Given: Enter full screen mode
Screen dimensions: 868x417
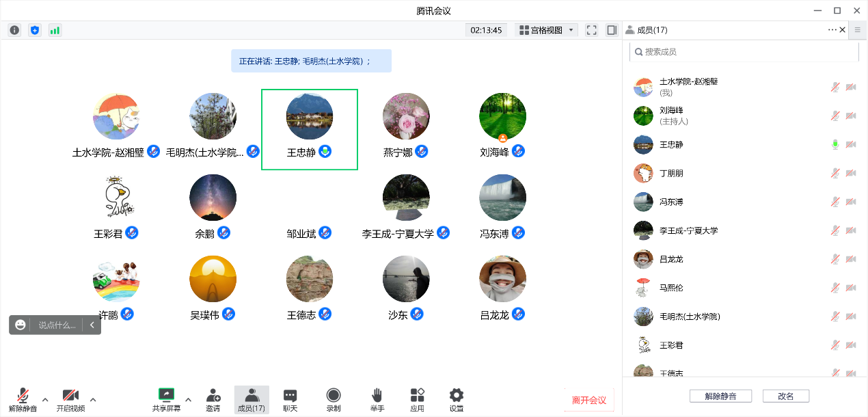Looking at the screenshot, I should point(592,30).
